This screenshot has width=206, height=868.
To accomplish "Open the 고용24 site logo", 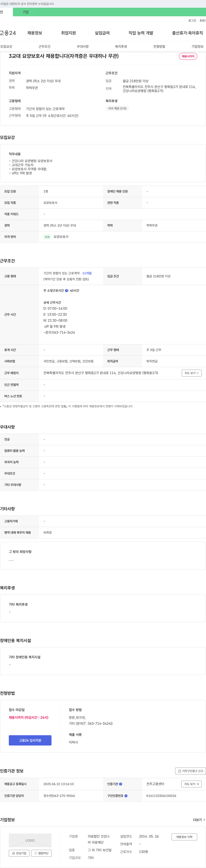I will pos(8,33).
